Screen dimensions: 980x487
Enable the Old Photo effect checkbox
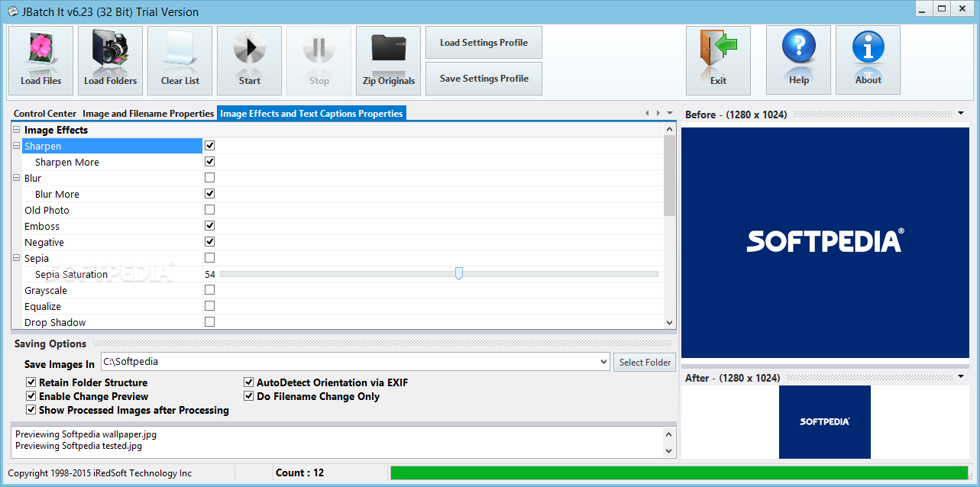[x=210, y=209]
